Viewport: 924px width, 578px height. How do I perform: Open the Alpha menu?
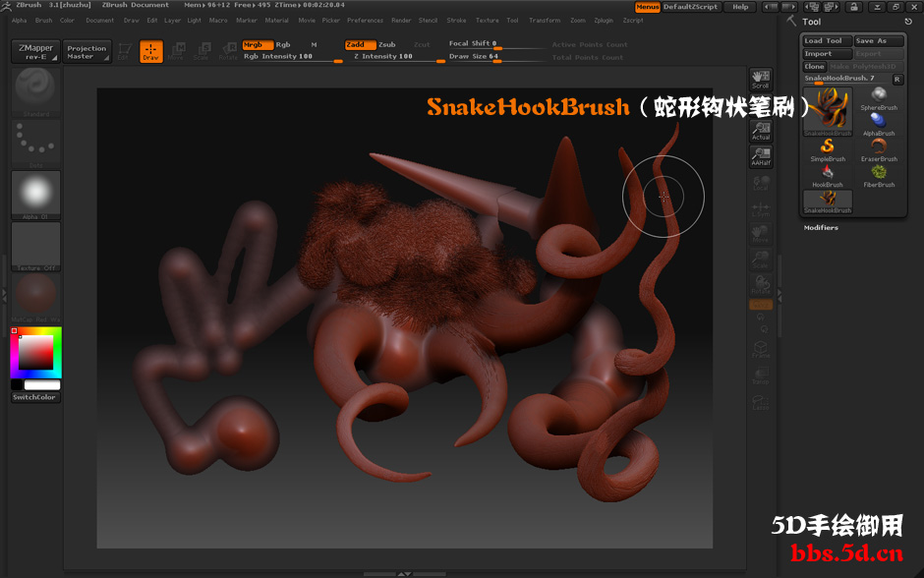coord(20,20)
